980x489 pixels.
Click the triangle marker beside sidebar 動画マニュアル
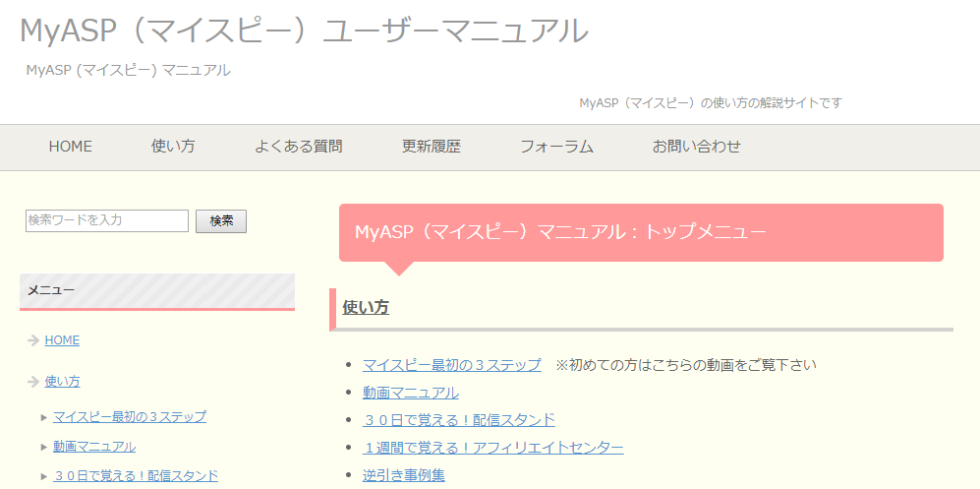tap(44, 447)
